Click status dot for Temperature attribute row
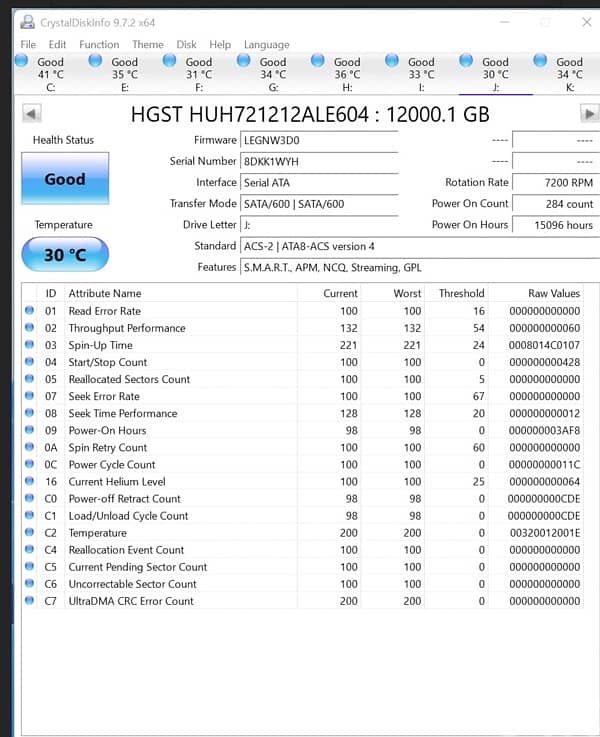The height and width of the screenshot is (737, 600). (x=29, y=532)
